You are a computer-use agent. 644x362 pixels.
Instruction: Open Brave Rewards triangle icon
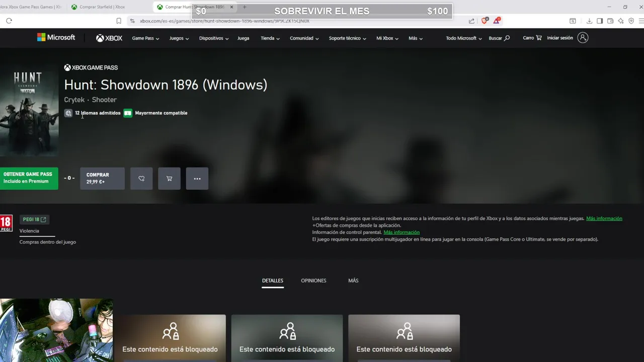[497, 21]
